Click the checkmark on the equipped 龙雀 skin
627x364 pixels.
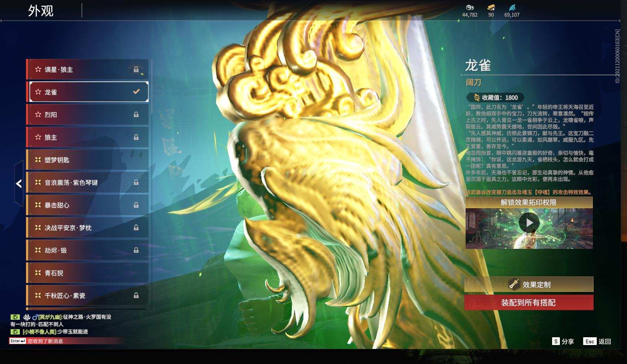pyautogui.click(x=136, y=92)
